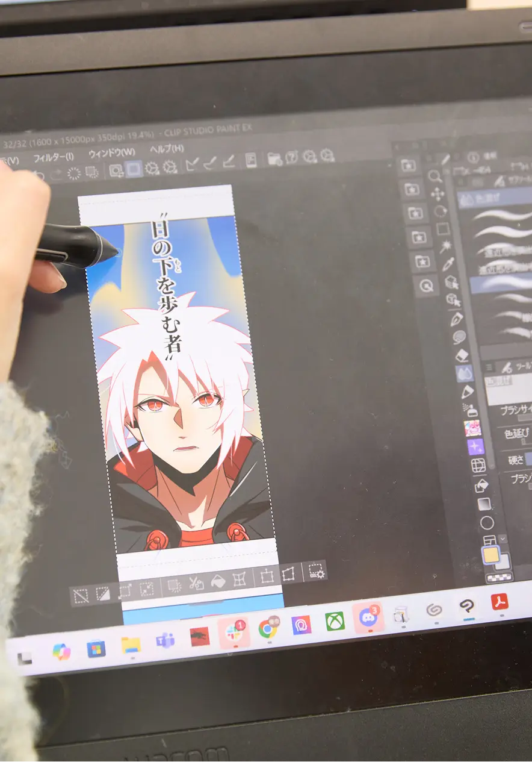This screenshot has height=762, width=532.
Task: Open Discord from the taskbar
Action: (367, 616)
